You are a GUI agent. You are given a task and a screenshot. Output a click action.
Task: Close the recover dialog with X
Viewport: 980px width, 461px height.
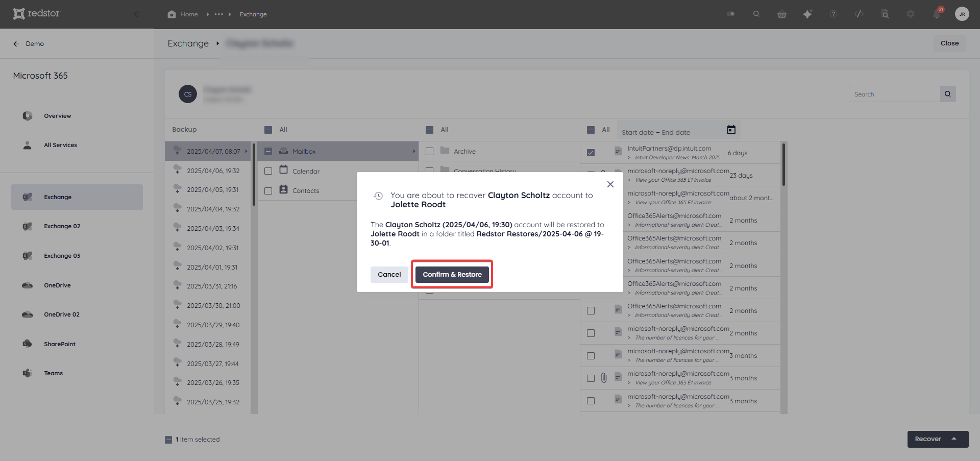point(610,184)
